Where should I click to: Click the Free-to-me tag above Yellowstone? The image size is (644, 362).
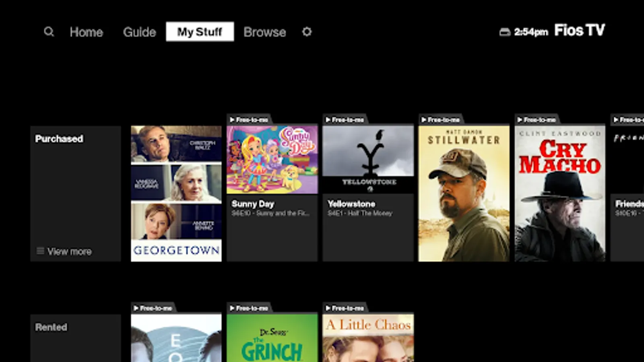coord(345,119)
